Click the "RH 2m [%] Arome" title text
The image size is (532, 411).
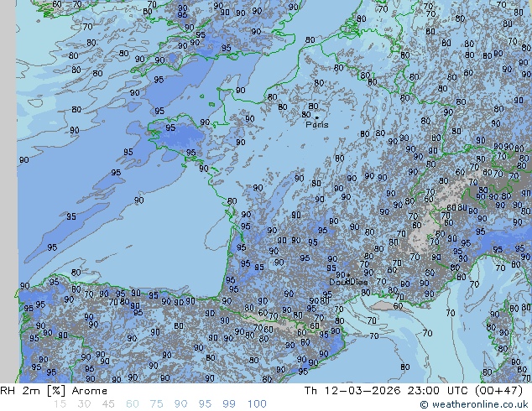[54, 391]
